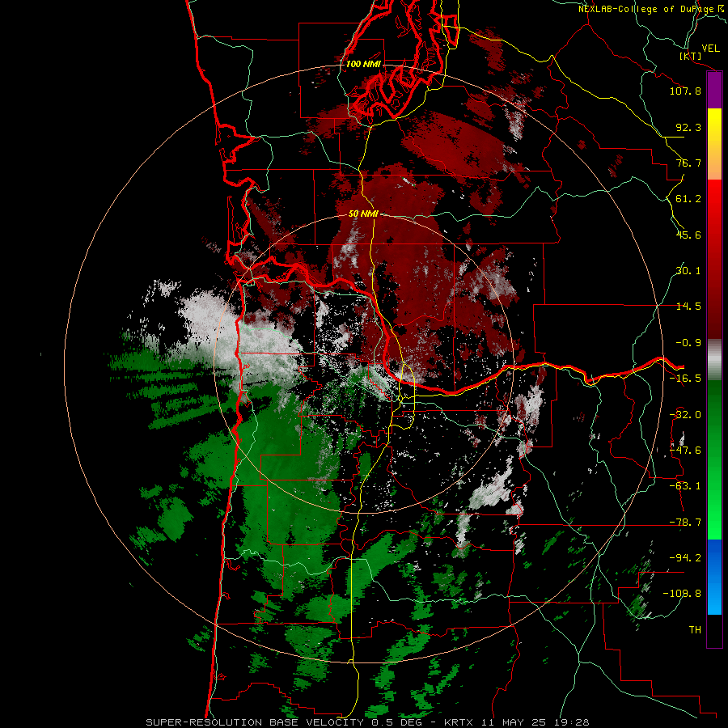The width and height of the screenshot is (728, 728).
Task: Select the -94.2 scale label
Action: pyautogui.click(x=685, y=558)
